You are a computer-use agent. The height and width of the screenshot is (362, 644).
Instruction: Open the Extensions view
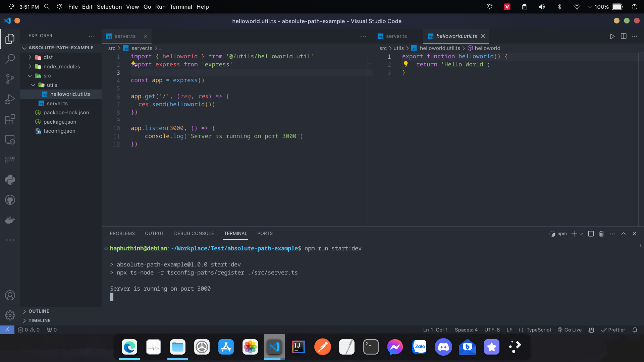click(x=10, y=119)
